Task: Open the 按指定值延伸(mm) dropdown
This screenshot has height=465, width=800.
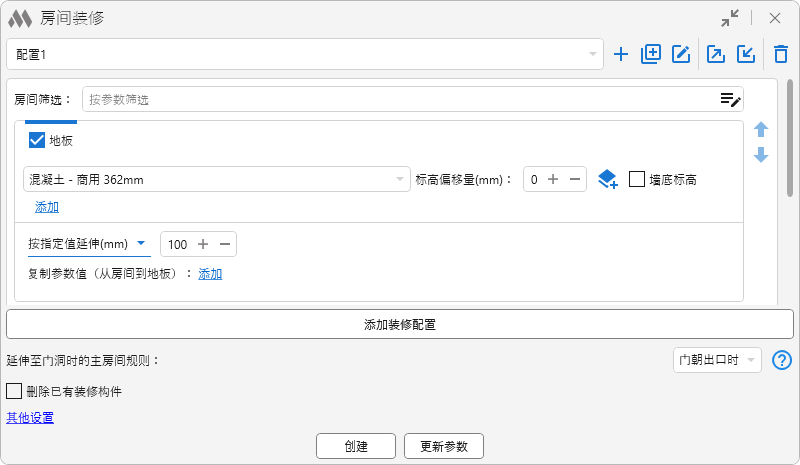Action: pyautogui.click(x=88, y=244)
